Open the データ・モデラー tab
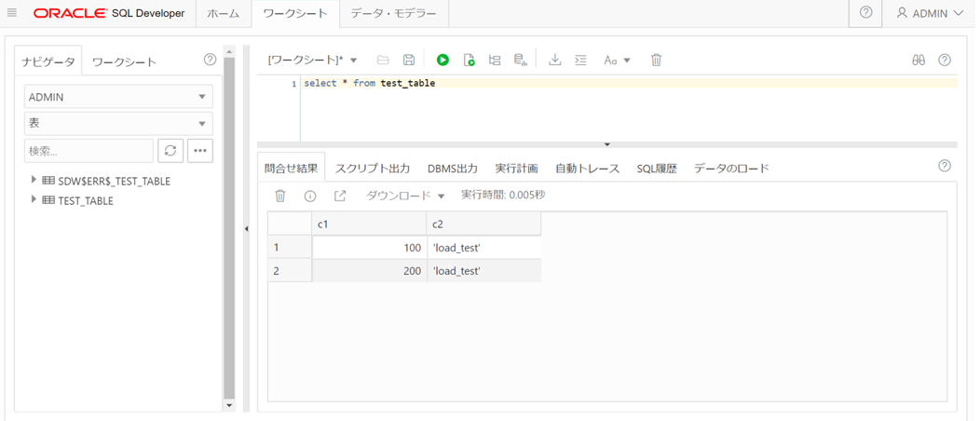Screen dimensions: 980x421 tap(394, 13)
